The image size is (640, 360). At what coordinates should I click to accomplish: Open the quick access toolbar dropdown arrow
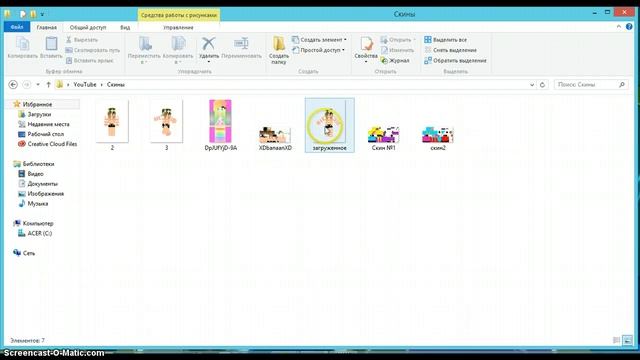pos(42,14)
